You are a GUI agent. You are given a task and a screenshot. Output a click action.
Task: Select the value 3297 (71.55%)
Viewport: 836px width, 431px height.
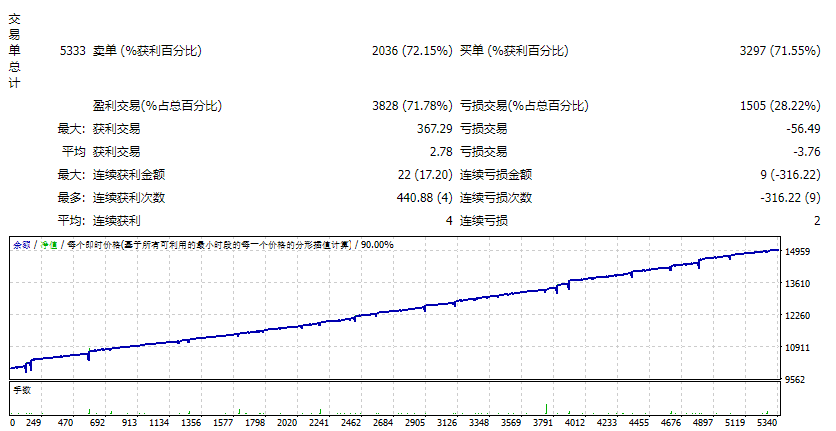click(780, 51)
